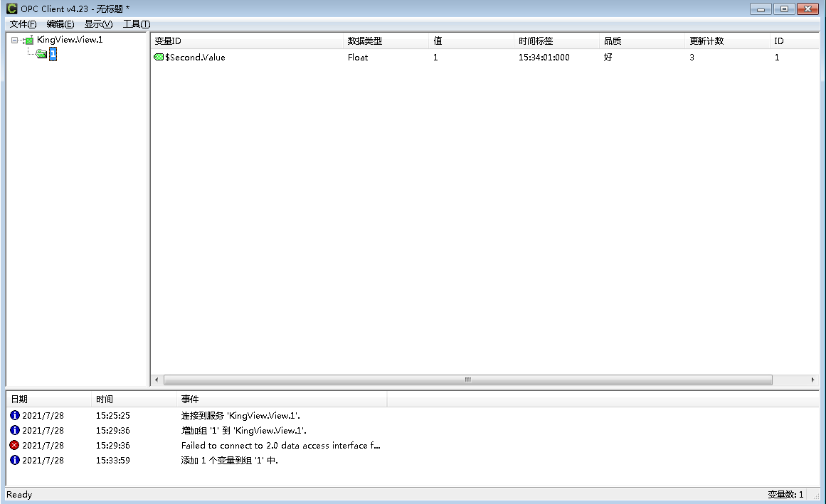Click the horizontal scrollbar thumb in item list

coord(467,380)
